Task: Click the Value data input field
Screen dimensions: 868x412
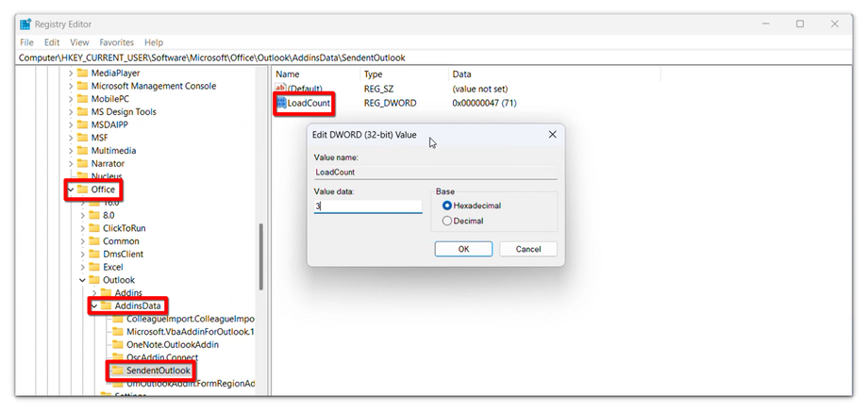Action: [368, 206]
